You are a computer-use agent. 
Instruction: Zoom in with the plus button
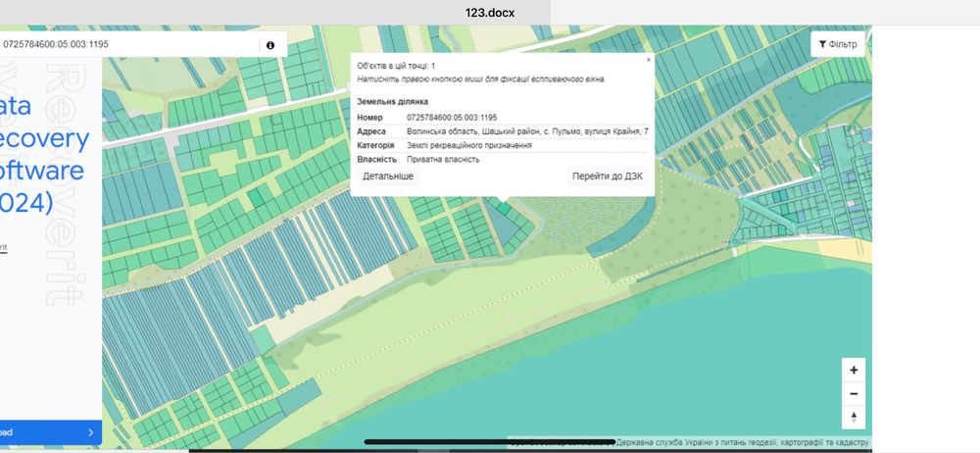tap(854, 370)
